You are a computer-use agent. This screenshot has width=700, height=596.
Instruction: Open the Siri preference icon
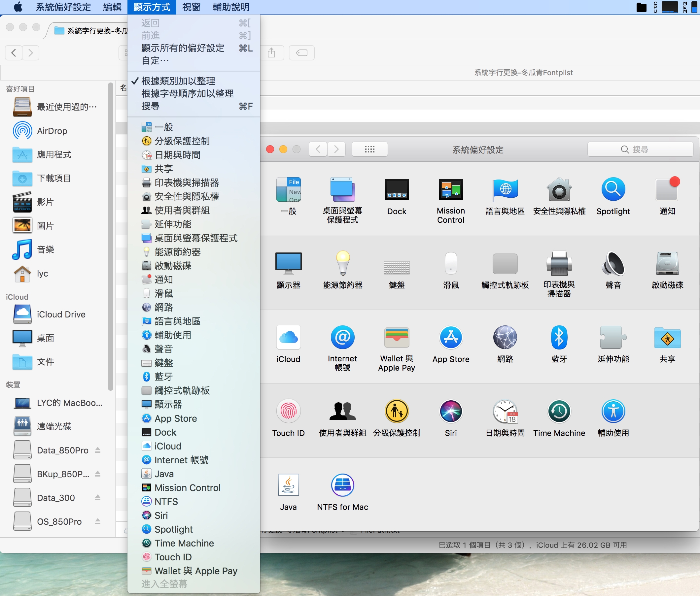coord(451,412)
